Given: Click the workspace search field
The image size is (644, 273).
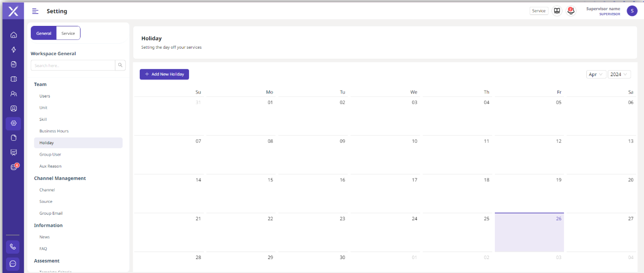Looking at the screenshot, I should click(x=73, y=65).
